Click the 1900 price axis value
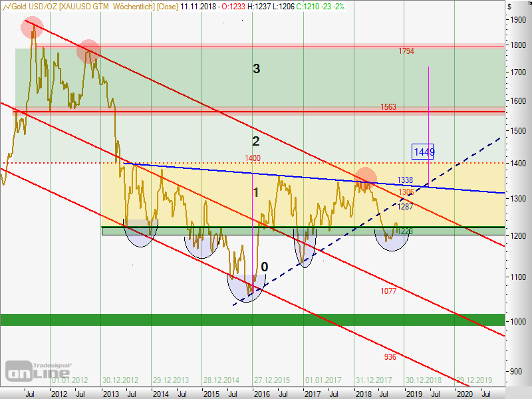Viewport: 532px width, 399px height. coord(518,20)
